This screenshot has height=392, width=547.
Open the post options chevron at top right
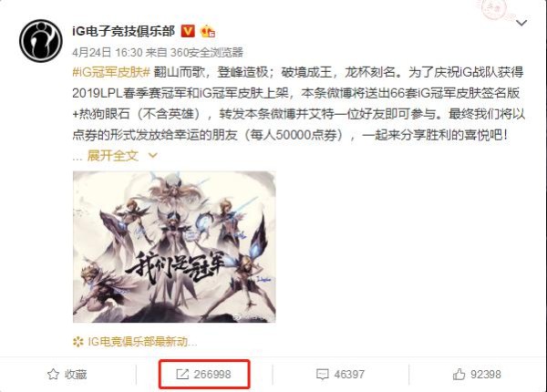(x=521, y=23)
